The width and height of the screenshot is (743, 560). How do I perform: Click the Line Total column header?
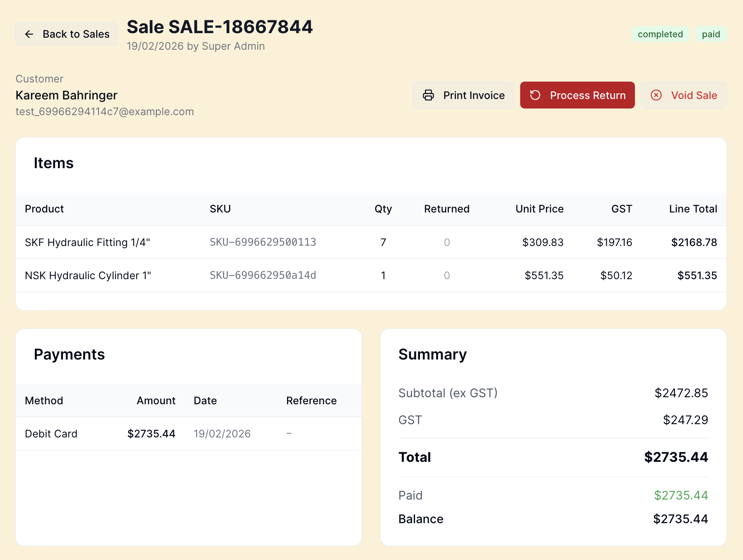point(693,209)
